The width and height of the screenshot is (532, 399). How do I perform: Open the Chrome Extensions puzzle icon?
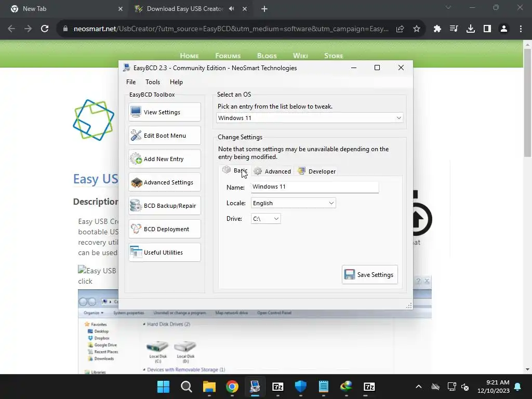click(x=437, y=29)
